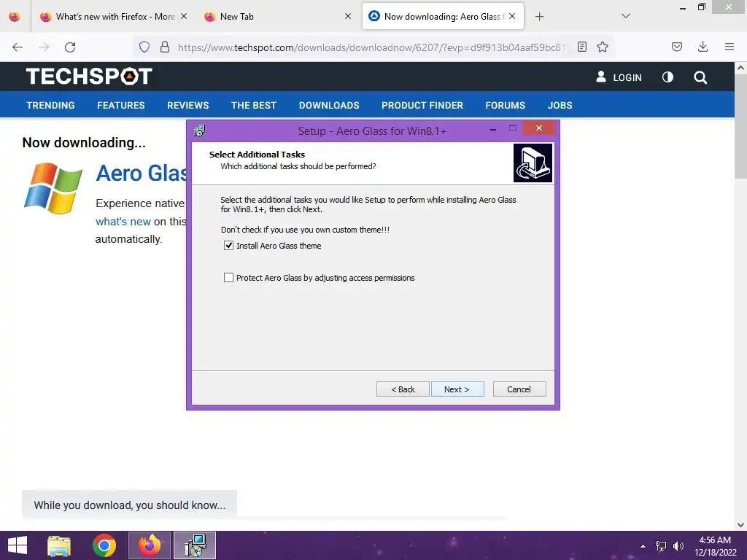Image resolution: width=747 pixels, height=560 pixels.
Task: Click the site security padlock icon
Action: point(165,47)
